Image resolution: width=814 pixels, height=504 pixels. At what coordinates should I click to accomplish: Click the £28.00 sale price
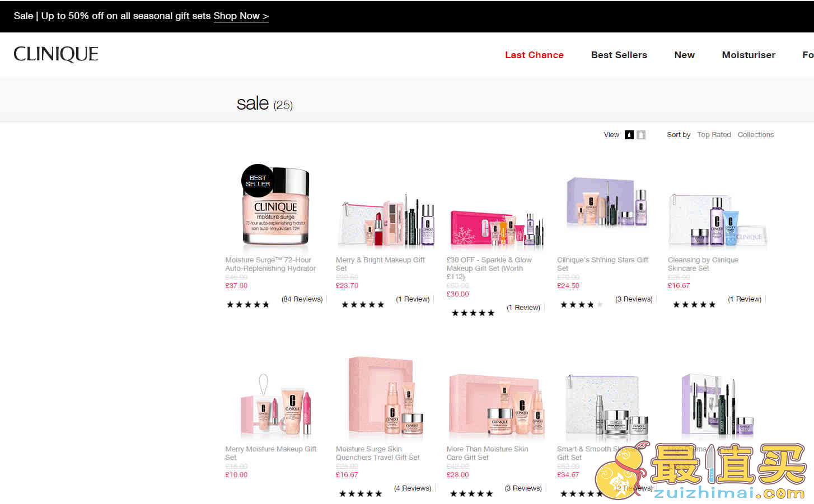click(x=458, y=475)
